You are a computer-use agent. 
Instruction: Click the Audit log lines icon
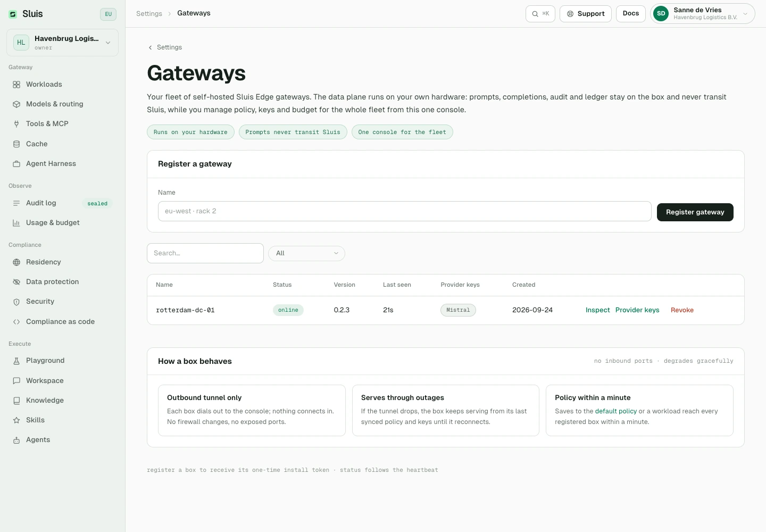tap(16, 203)
